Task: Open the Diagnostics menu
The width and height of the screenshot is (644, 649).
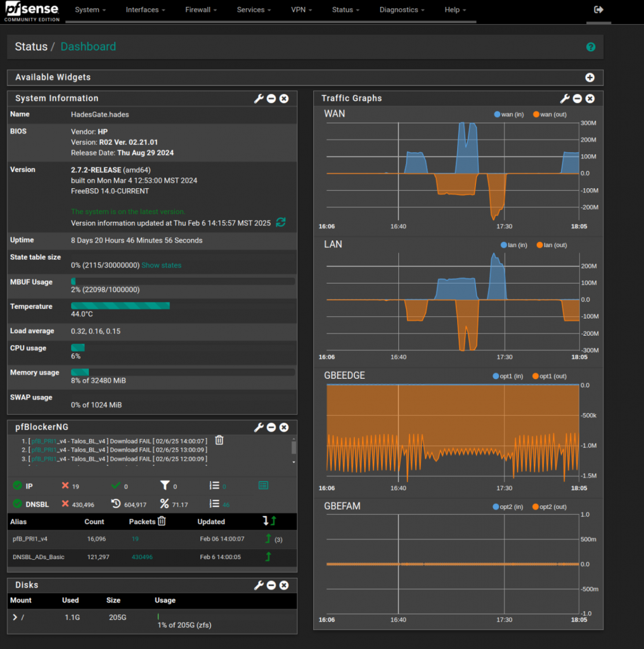Action: click(402, 10)
